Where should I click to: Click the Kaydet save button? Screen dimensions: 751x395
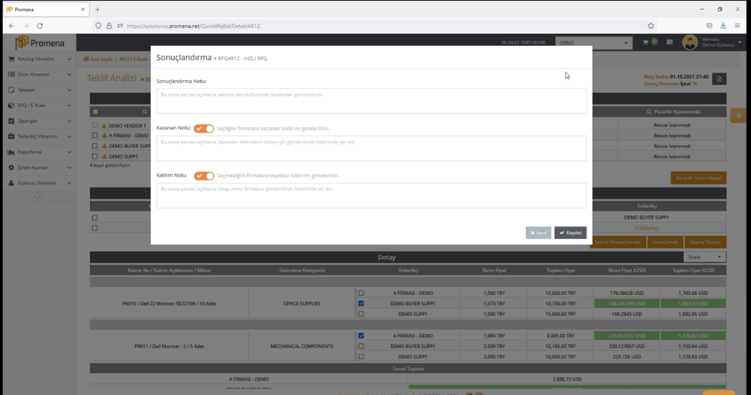click(570, 233)
